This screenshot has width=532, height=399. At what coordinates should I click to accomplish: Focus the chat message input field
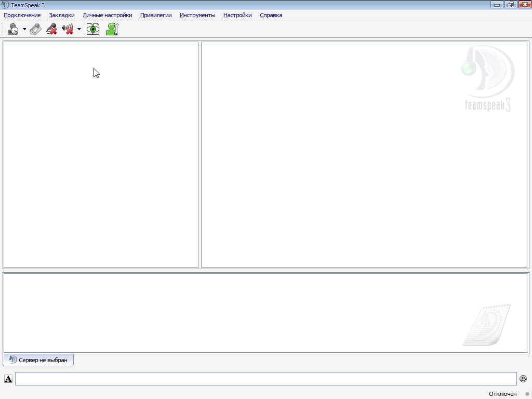coord(265,379)
